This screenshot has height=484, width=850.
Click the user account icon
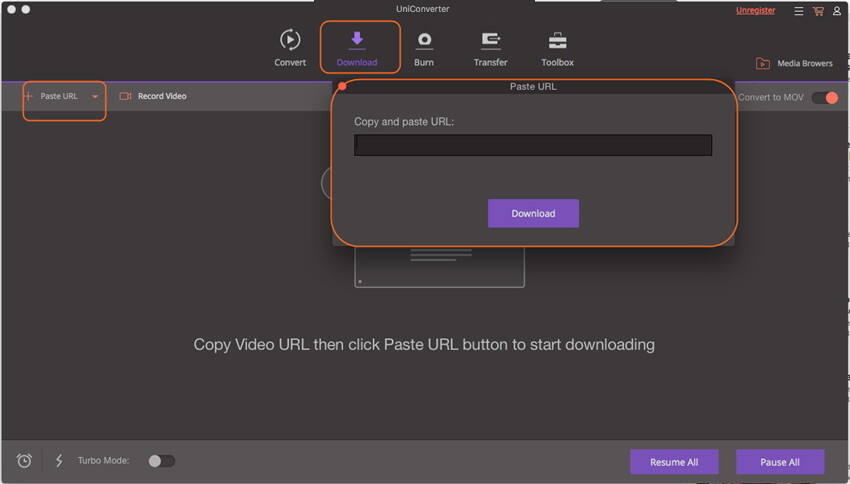point(837,11)
